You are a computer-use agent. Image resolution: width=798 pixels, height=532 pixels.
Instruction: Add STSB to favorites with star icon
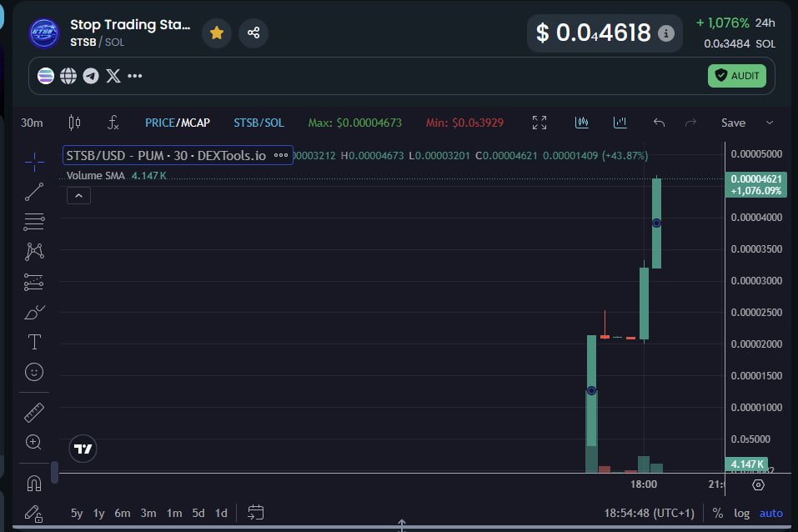(x=217, y=33)
